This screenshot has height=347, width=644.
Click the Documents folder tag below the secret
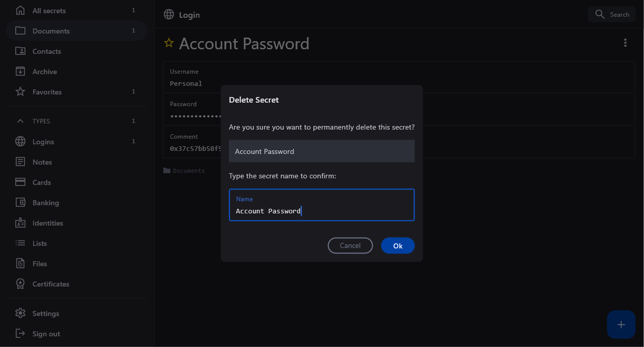184,171
